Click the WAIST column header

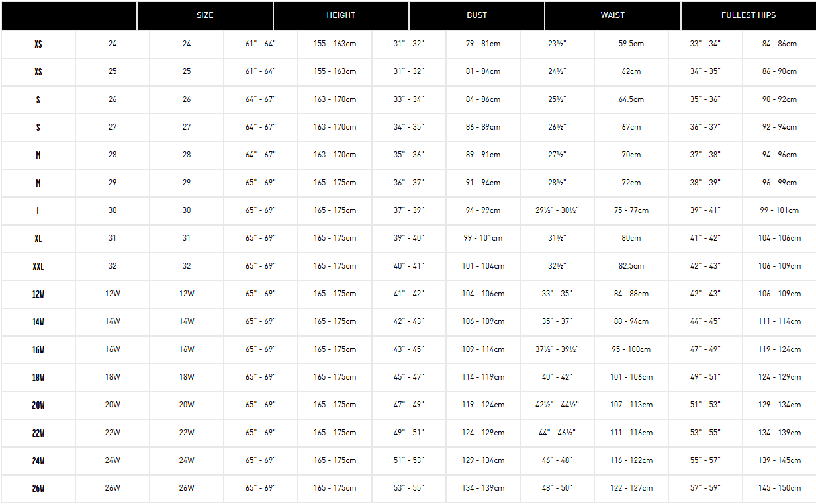pyautogui.click(x=613, y=15)
